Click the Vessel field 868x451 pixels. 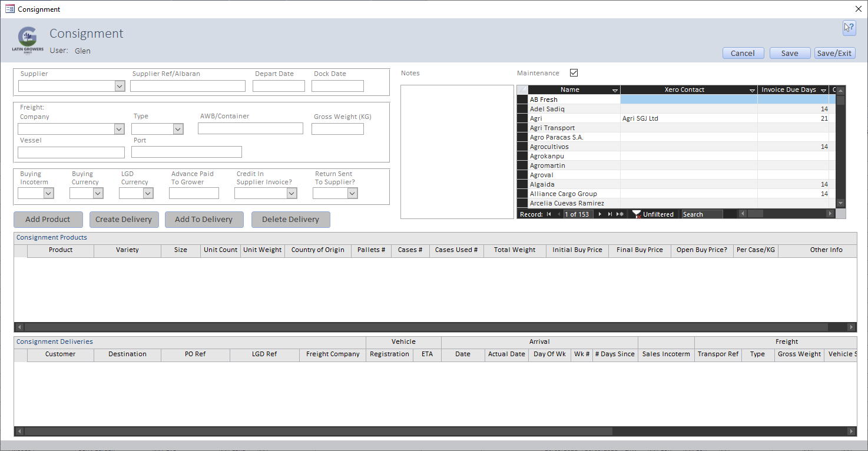pos(71,152)
